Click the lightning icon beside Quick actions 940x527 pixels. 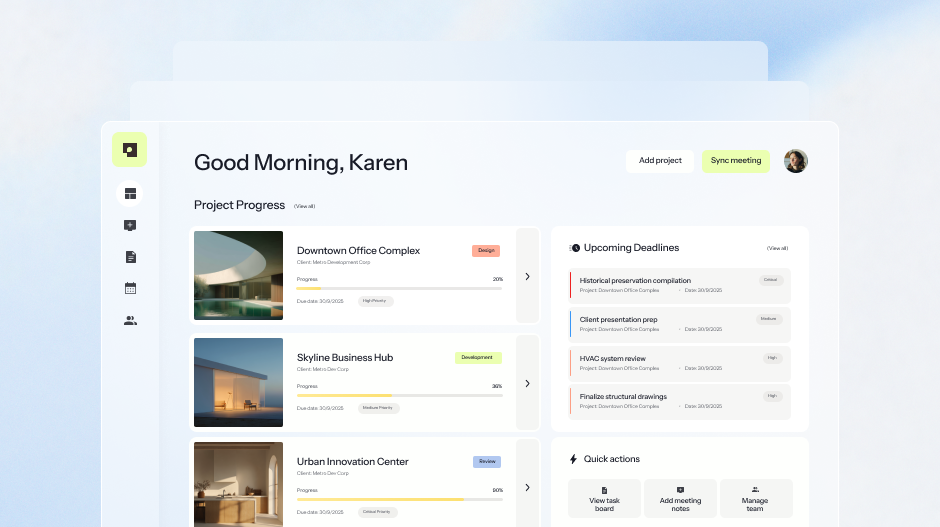coord(573,459)
